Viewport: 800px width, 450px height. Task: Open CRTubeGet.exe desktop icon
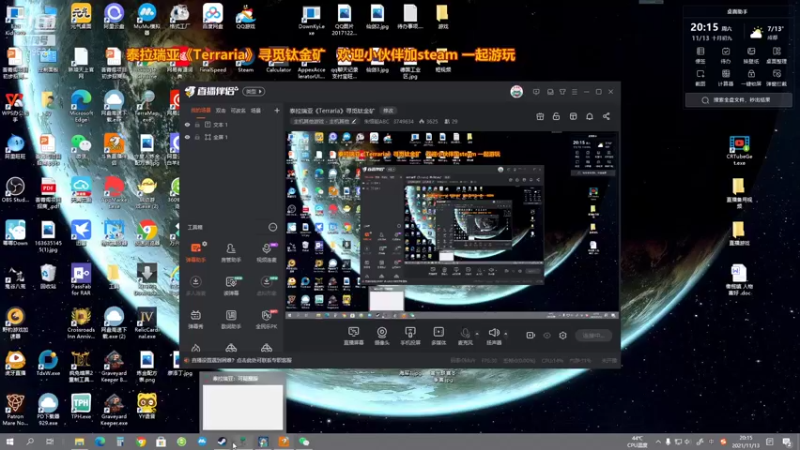tap(739, 150)
